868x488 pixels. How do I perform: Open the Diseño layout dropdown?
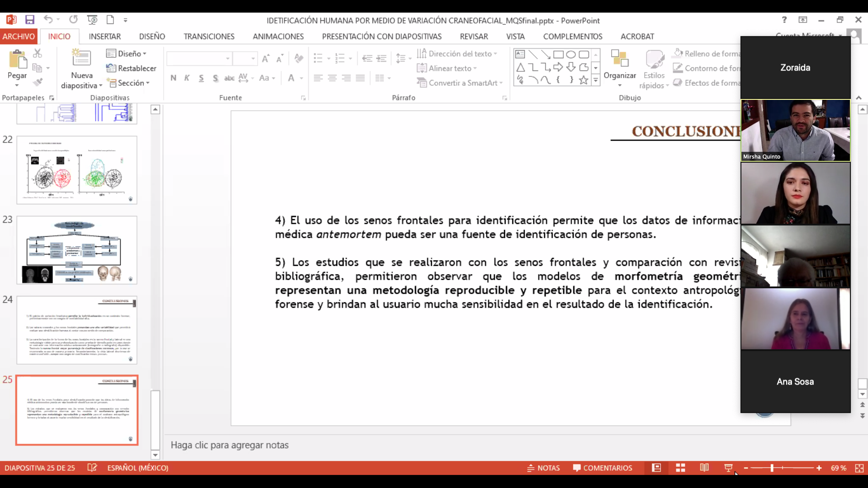coord(126,53)
